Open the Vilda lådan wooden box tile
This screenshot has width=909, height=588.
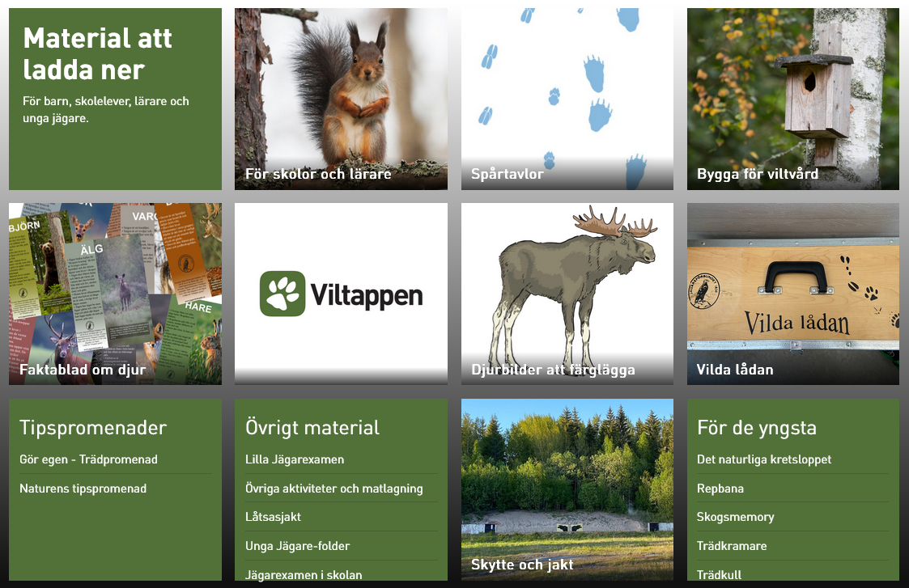click(x=793, y=294)
